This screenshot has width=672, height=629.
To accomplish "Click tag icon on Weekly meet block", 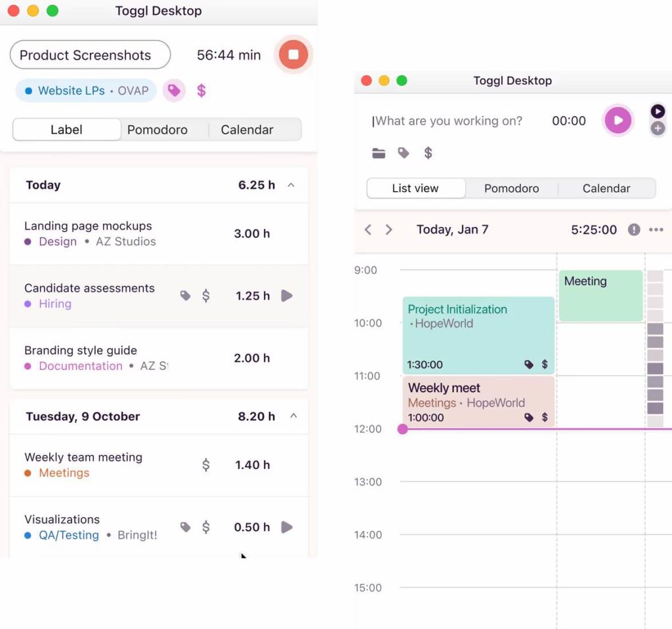I will (529, 417).
